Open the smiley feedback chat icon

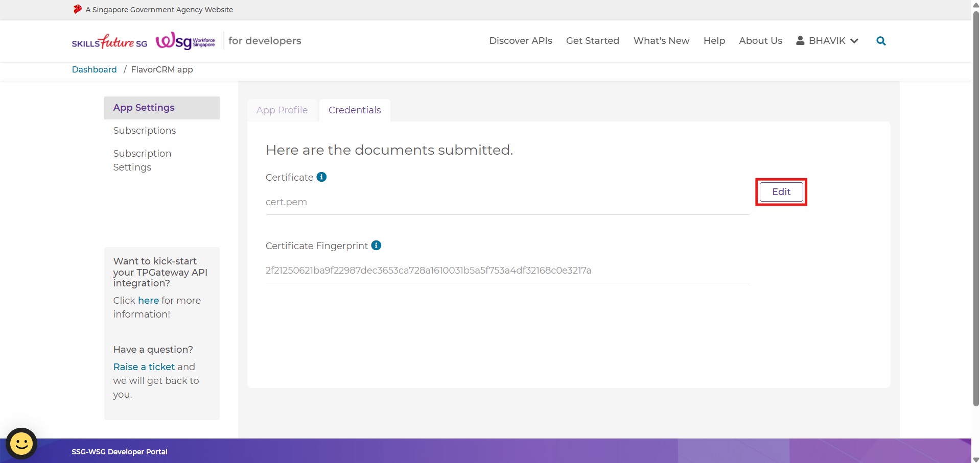pos(21,443)
